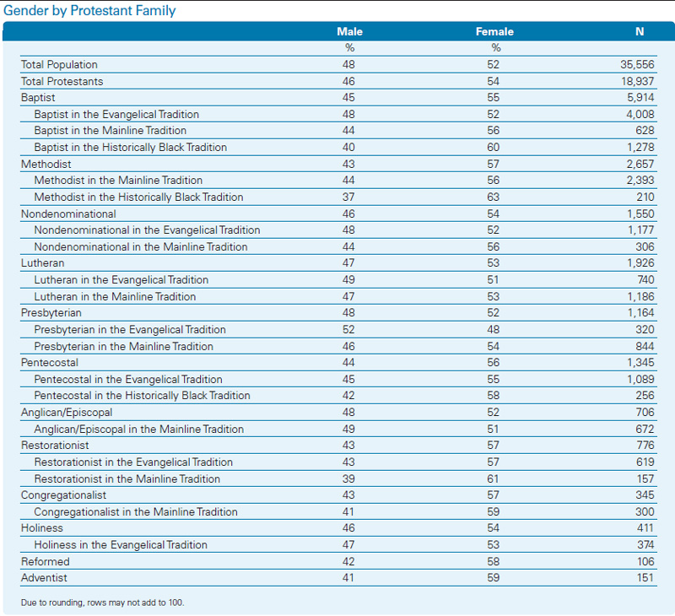Viewport: 675px width, 616px height.
Task: Select the 'Methodist' family row label
Action: click(46, 164)
